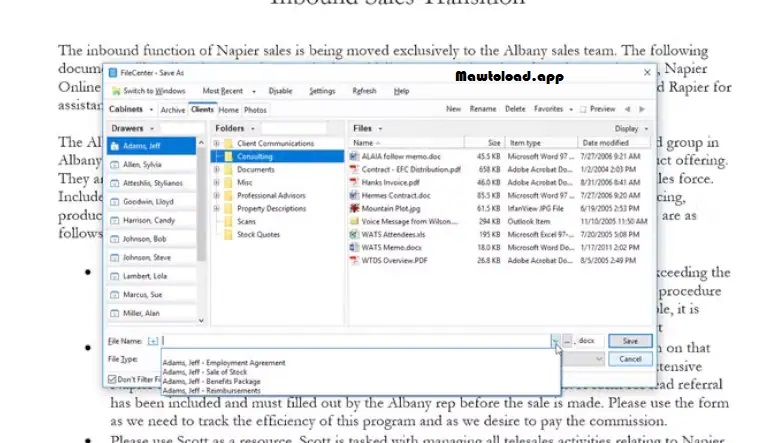The width and height of the screenshot is (770, 443).
Task: Click the Refresh menu item
Action: click(x=364, y=91)
